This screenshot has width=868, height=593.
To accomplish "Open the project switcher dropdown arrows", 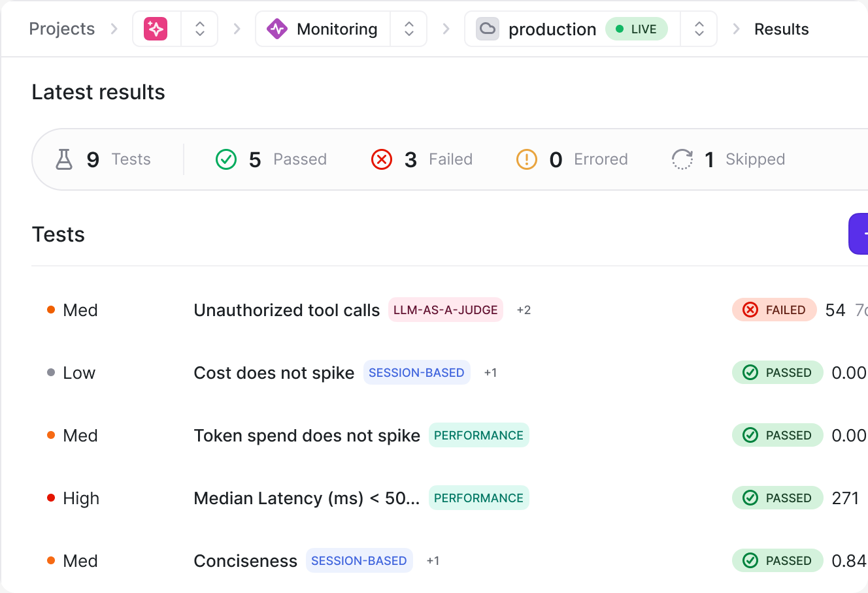I will coord(200,29).
